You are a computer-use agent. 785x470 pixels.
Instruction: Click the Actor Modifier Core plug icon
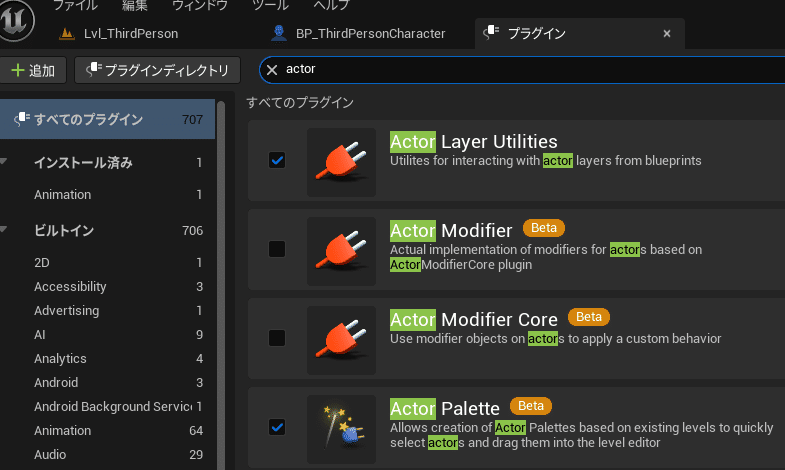click(x=341, y=340)
